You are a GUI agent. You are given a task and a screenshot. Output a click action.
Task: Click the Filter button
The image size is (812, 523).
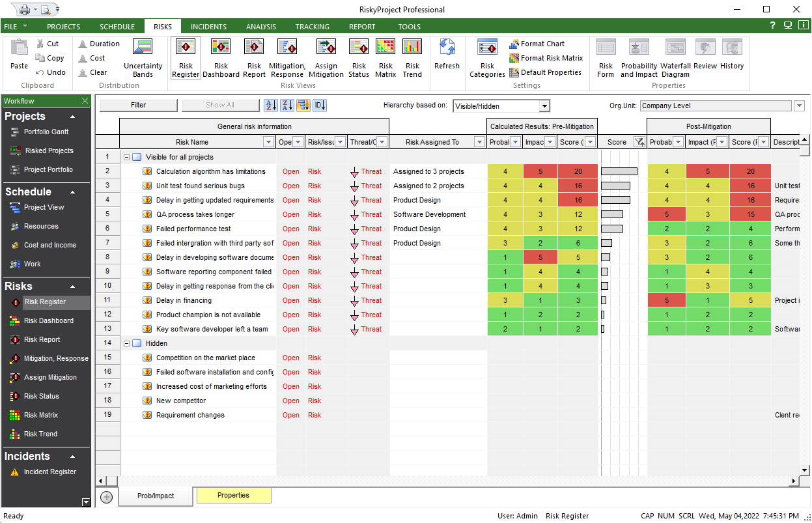(x=138, y=106)
